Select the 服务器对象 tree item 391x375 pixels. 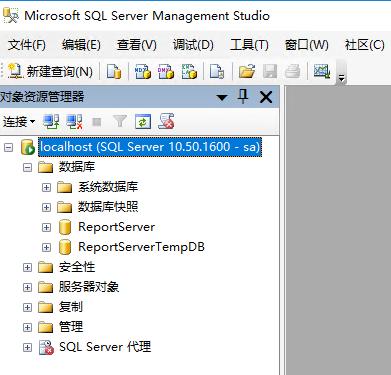89,287
